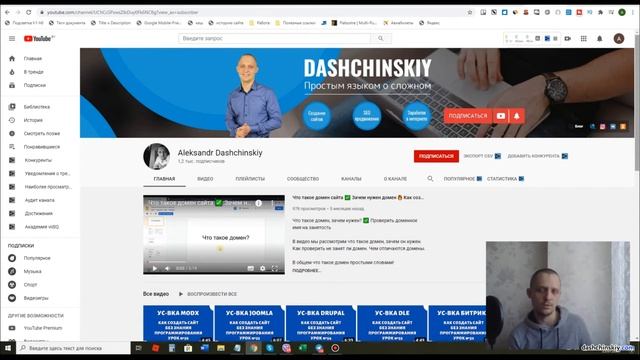Enter fullscreen on the featured video

(275, 268)
